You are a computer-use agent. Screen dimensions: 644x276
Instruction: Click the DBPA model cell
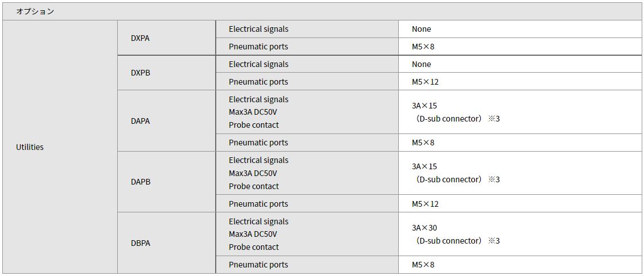tap(166, 243)
